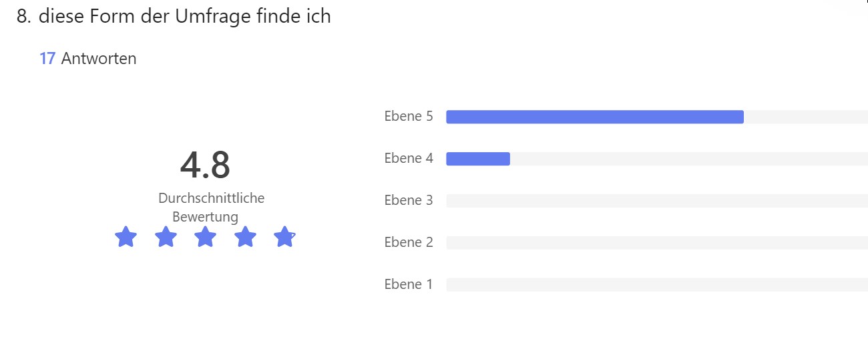Click the number 17 in responses count
Image resolution: width=868 pixels, height=363 pixels.
point(47,59)
